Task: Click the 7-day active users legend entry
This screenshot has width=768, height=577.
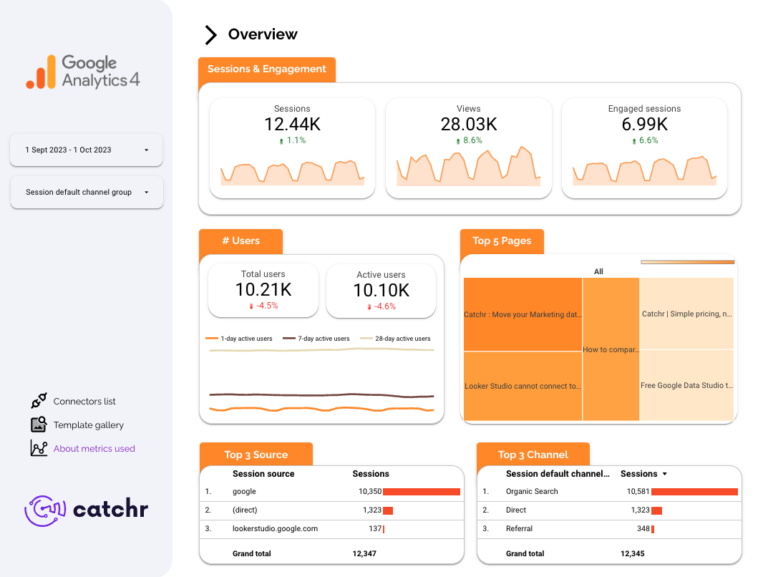Action: click(316, 338)
